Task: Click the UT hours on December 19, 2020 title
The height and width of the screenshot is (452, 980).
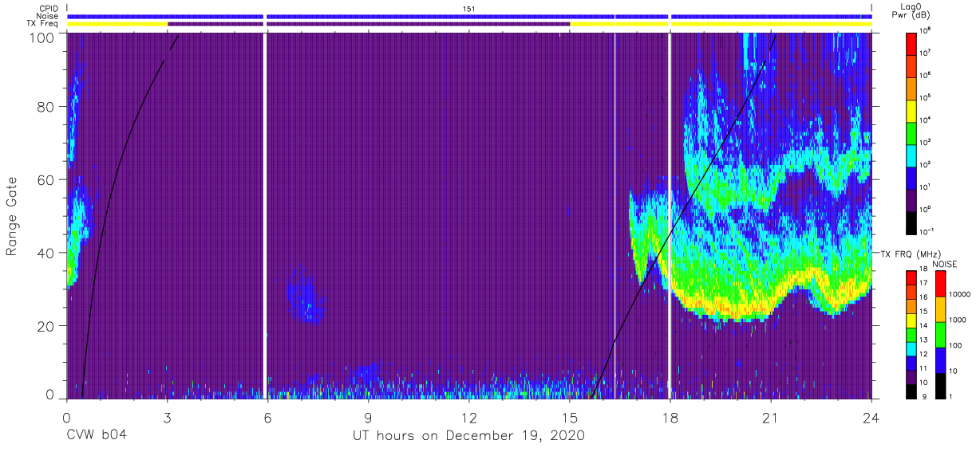Action: coord(469,436)
